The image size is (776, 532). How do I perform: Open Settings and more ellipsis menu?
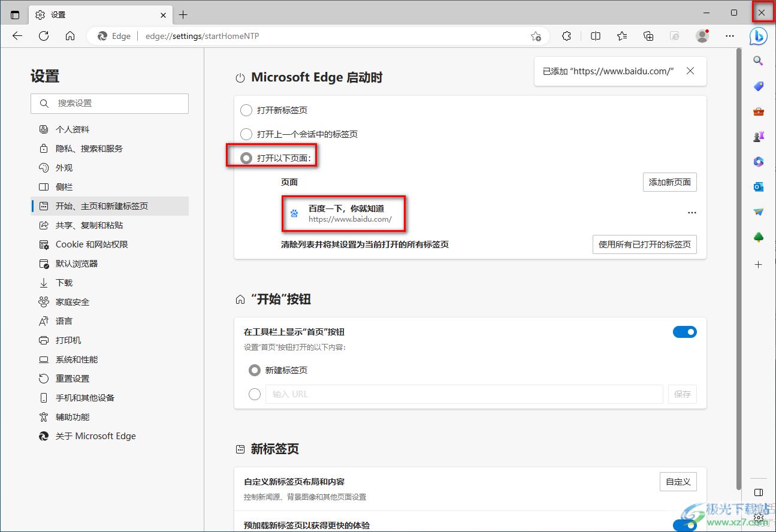click(x=730, y=36)
